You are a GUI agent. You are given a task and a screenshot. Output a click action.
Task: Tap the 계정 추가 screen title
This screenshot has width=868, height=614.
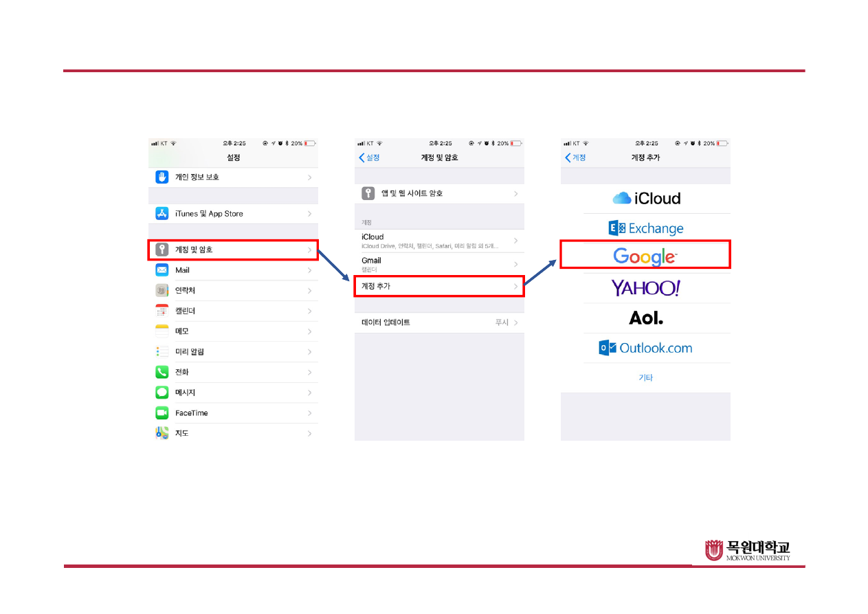click(645, 157)
